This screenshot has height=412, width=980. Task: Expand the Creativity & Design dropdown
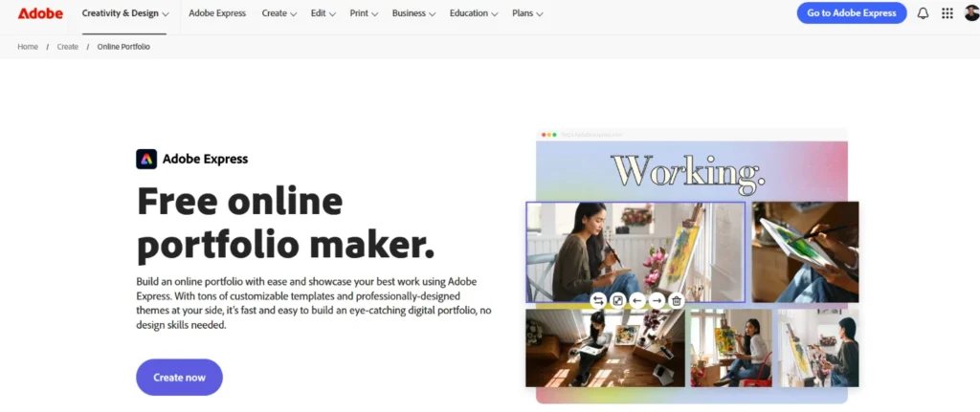point(125,13)
